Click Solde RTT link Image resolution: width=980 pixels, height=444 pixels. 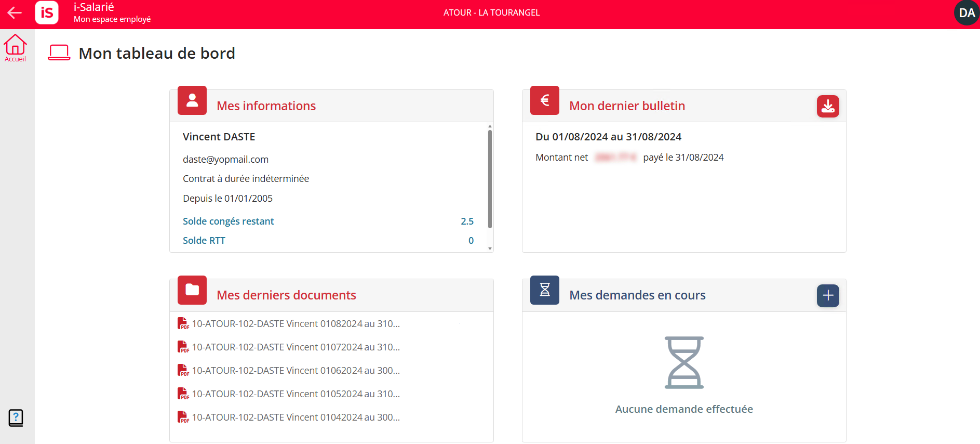(x=204, y=240)
